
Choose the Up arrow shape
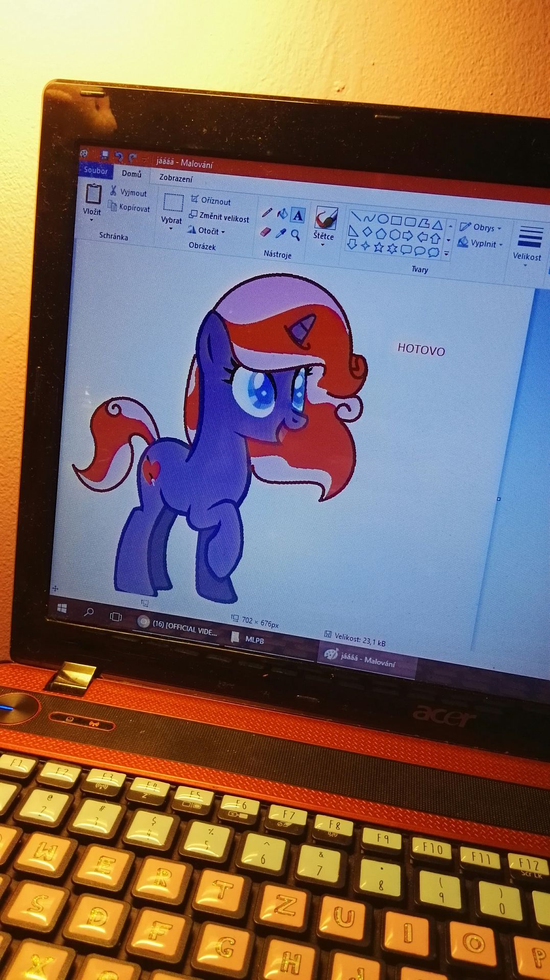(435, 238)
